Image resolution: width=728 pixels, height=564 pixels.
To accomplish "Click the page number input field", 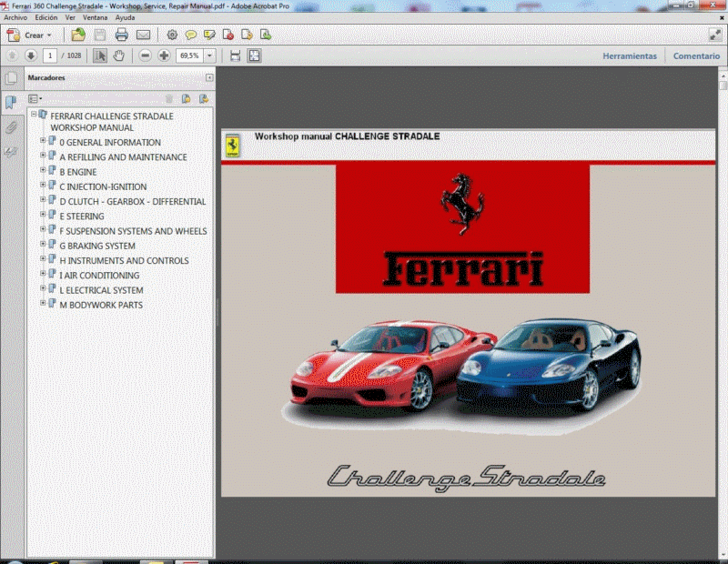I will click(50, 55).
